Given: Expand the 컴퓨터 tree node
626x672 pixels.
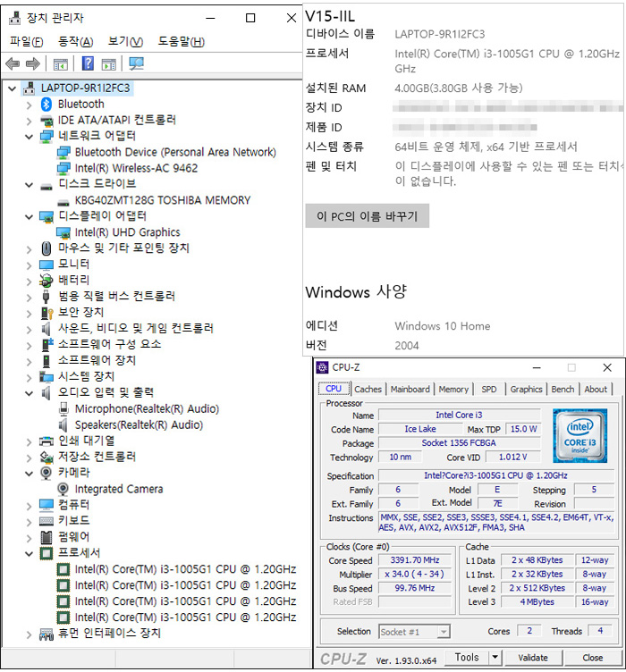Looking at the screenshot, I should (x=29, y=506).
